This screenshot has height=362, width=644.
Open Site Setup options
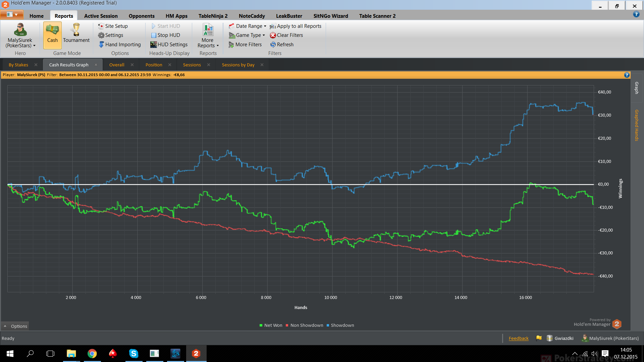[x=113, y=26]
